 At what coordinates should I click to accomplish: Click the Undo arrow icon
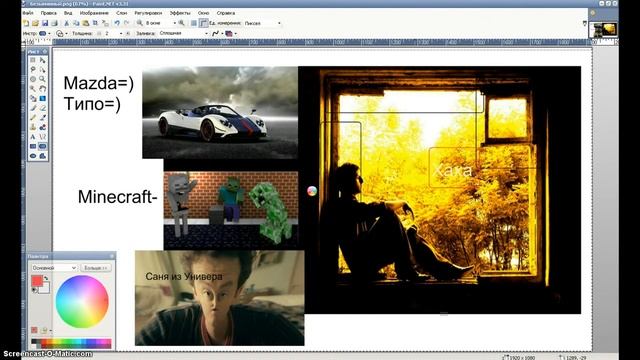point(117,23)
